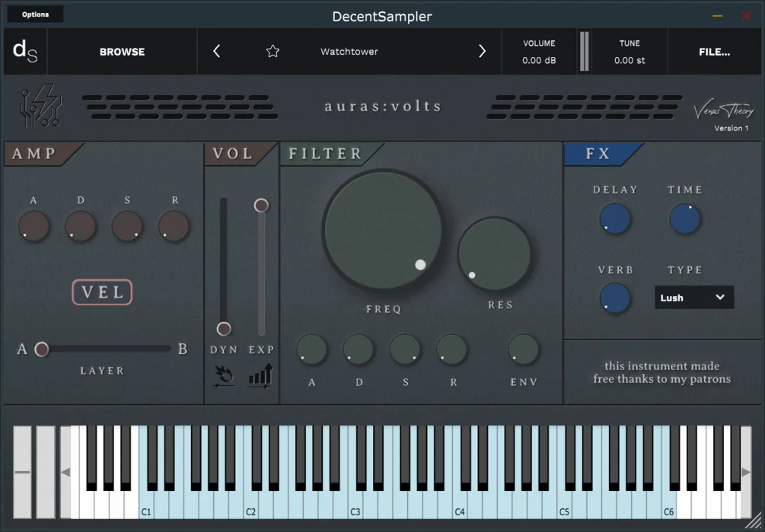Go to previous preset with left chevron
The width and height of the screenshot is (765, 532).
pos(217,51)
